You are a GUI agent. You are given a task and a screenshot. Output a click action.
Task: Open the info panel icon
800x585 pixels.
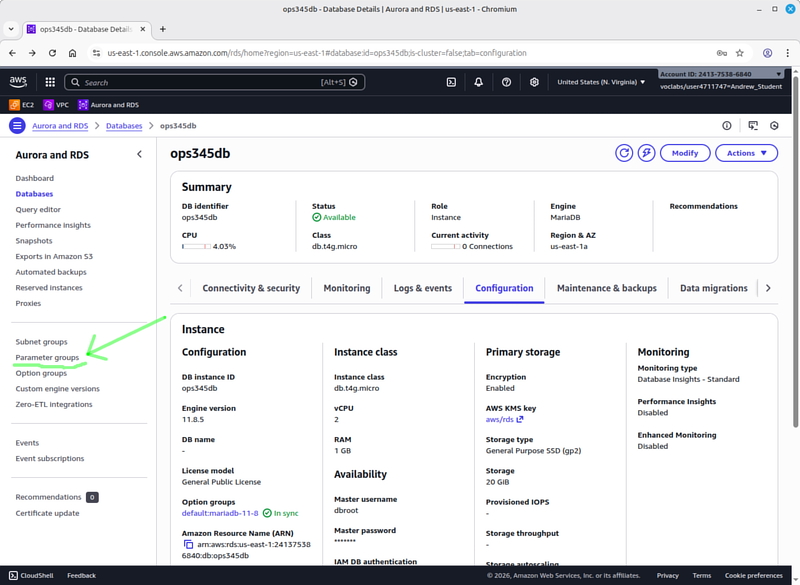pos(727,126)
